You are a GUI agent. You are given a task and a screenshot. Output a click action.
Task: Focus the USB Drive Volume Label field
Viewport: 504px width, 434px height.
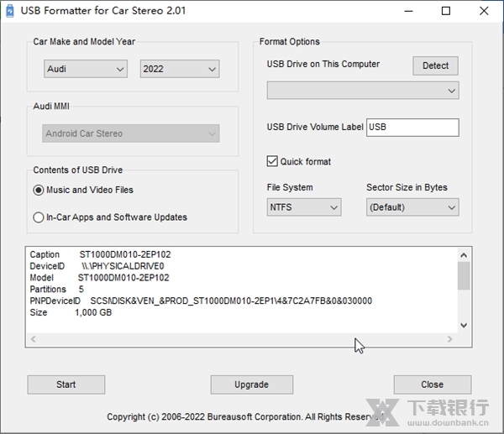[x=412, y=128]
